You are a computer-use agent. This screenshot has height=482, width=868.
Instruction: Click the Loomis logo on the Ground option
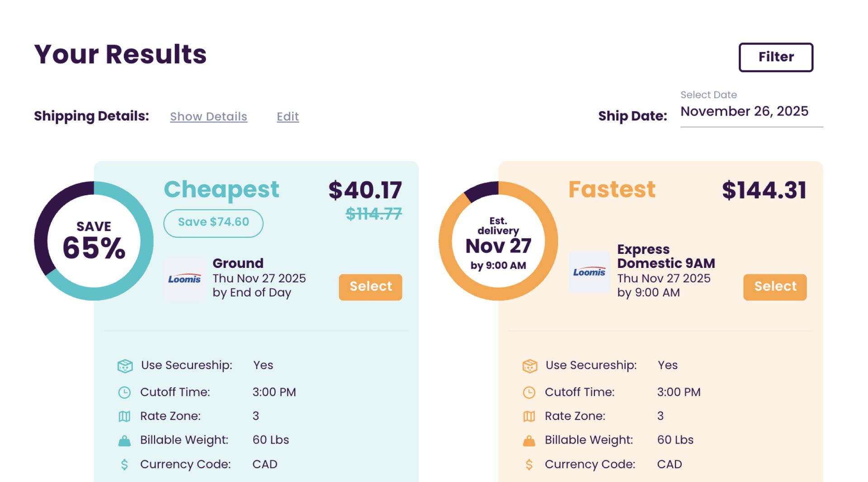(184, 279)
